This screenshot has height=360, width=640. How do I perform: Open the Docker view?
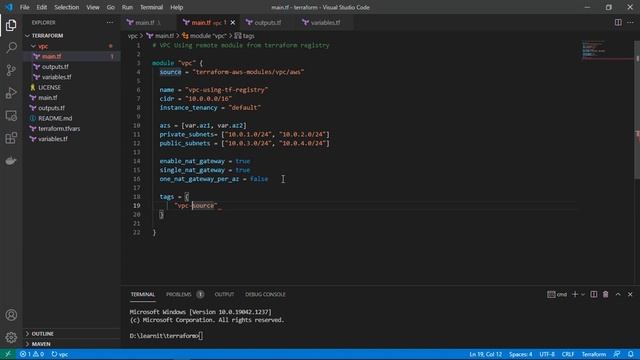click(x=11, y=160)
